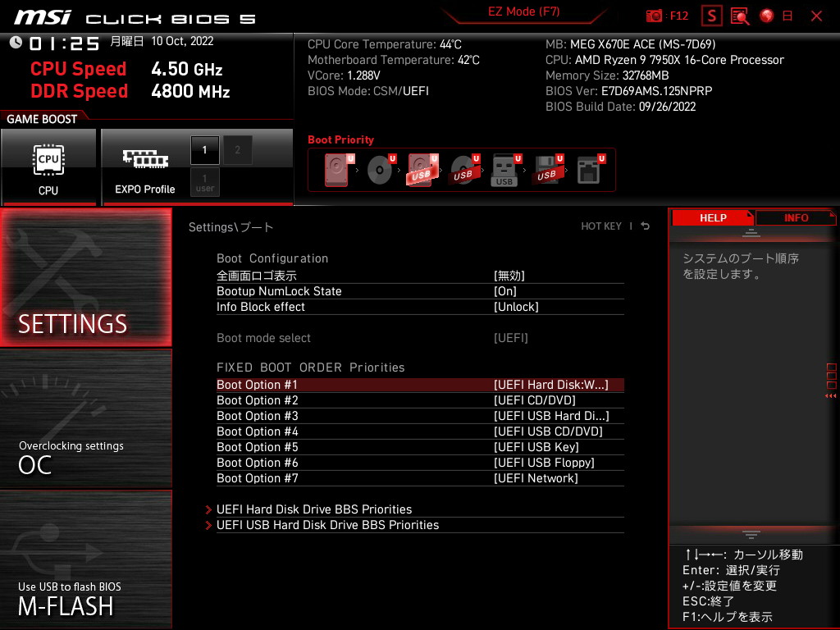840x630 pixels.
Task: Click the Motherboard Temperature 42°C line
Action: (x=394, y=60)
